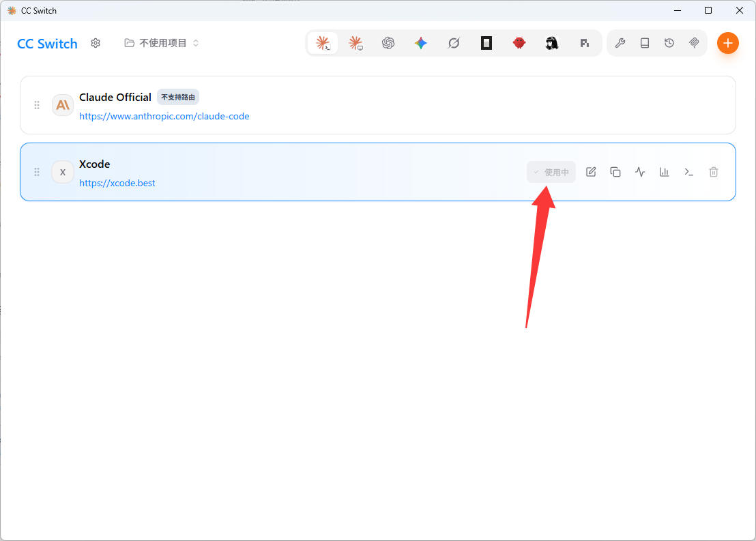
Task: Open the 不使用项目 project dropdown
Action: (x=162, y=43)
